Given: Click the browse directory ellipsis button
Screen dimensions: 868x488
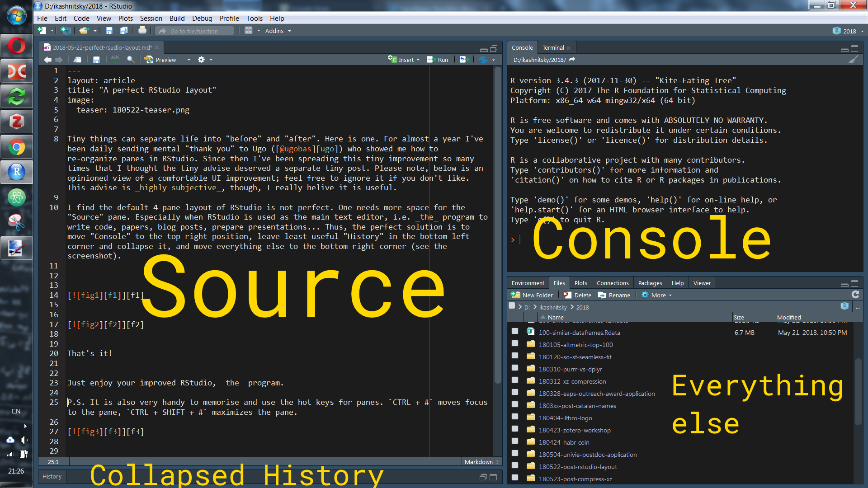Looking at the screenshot, I should point(858,307).
